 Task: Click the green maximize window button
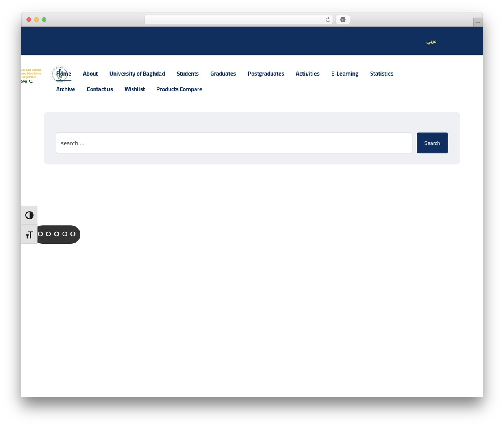[x=44, y=20]
